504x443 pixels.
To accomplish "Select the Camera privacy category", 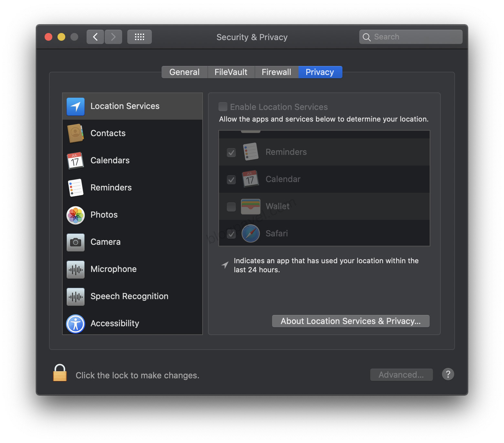I will click(75, 242).
